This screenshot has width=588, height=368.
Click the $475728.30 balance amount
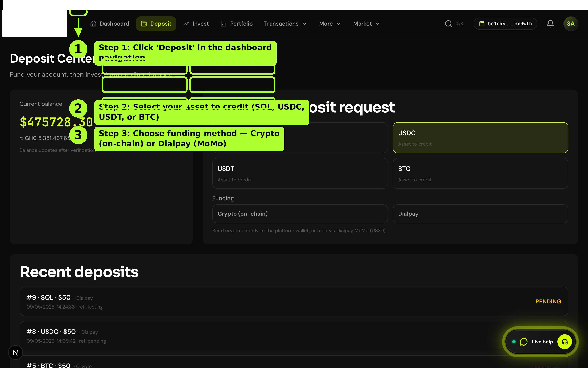[x=56, y=122]
